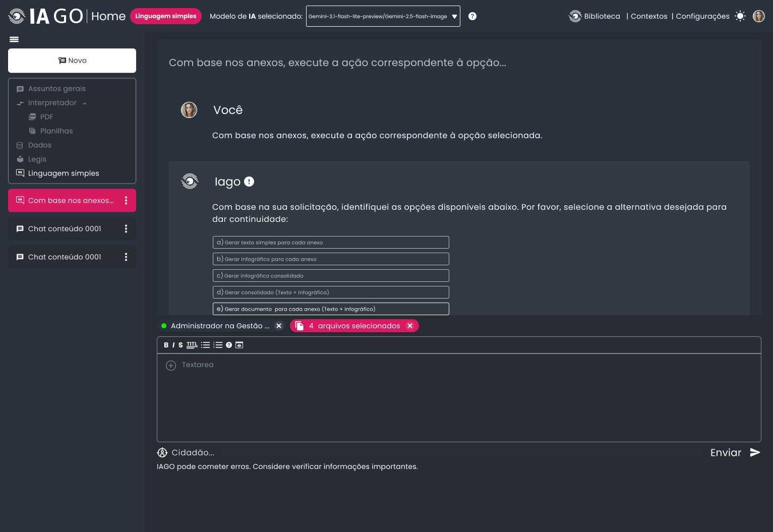Select option c) Gerar infográfico consolidado
Image resolution: width=773 pixels, height=532 pixels.
click(x=331, y=276)
